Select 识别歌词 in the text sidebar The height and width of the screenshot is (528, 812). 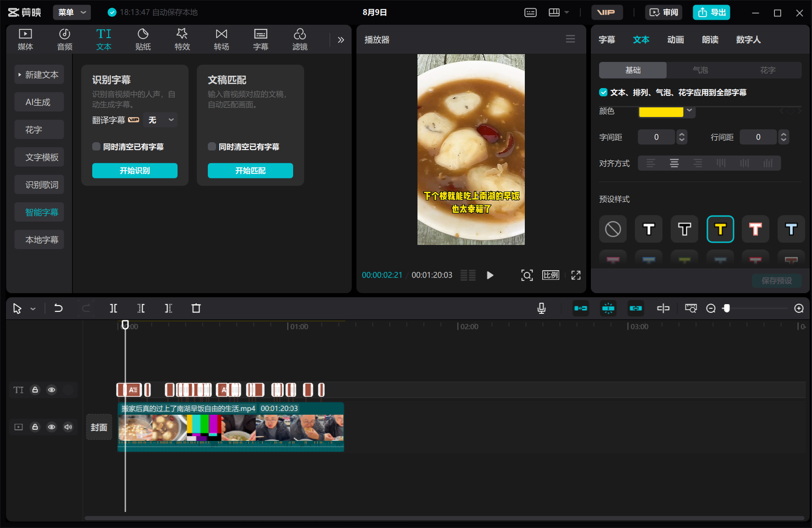39,185
